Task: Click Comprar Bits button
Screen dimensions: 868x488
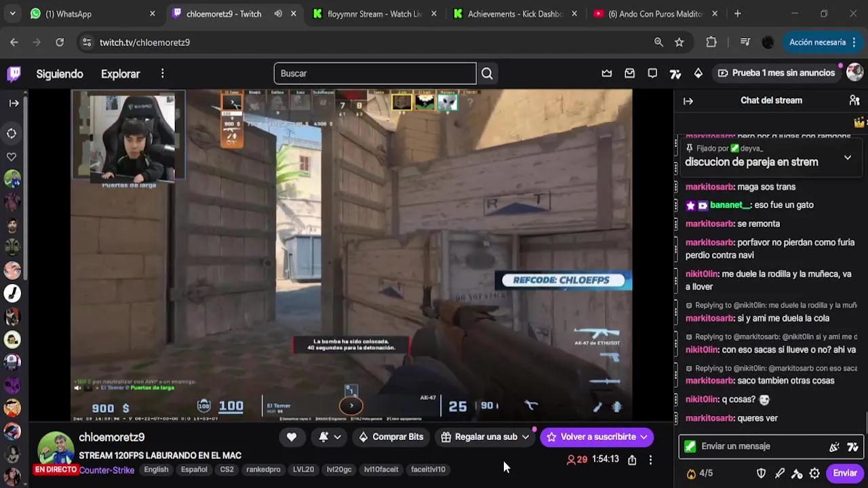Action: (391, 437)
